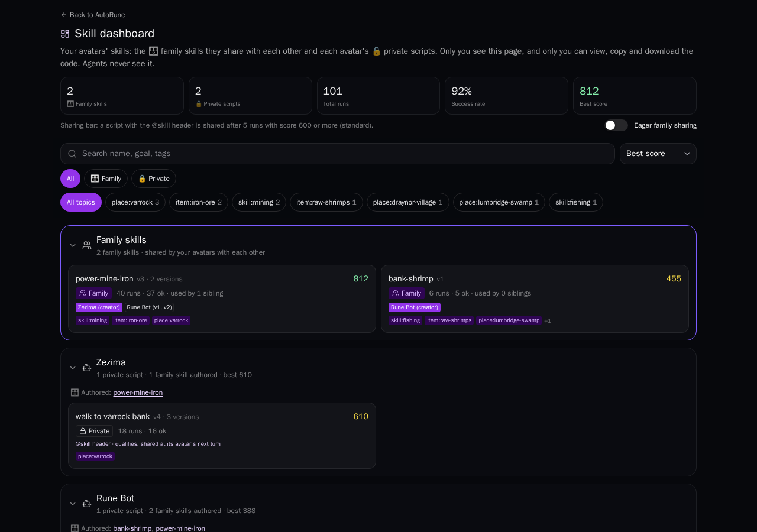This screenshot has height=532, width=757.
Task: Click item:raw-shrimps tag on bank-shrimp card
Action: pos(449,320)
